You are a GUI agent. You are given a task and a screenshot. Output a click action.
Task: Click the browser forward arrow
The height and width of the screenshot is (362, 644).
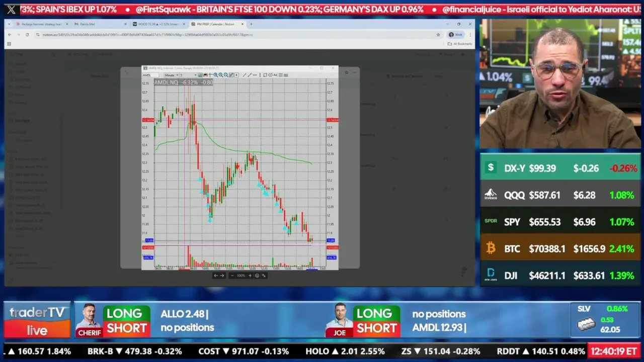(x=18, y=34)
